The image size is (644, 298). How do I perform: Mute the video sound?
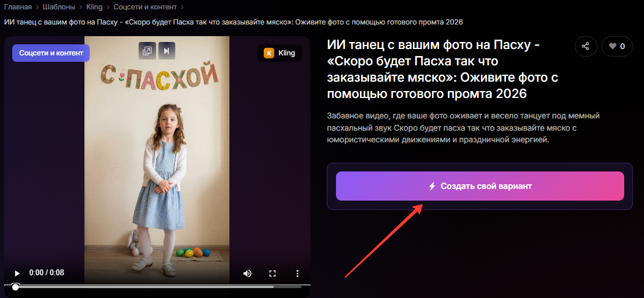(247, 274)
